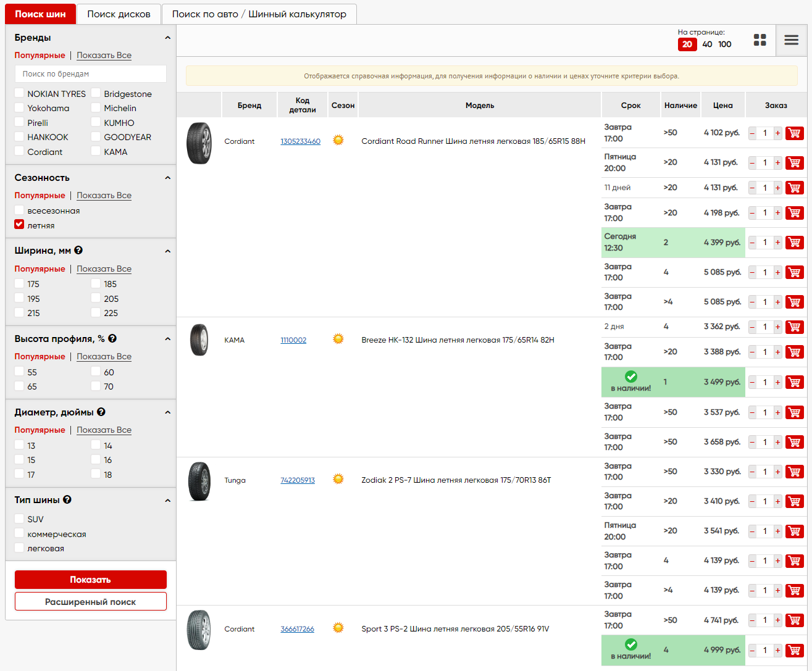Click help icon next to Высота профиля

[112, 338]
